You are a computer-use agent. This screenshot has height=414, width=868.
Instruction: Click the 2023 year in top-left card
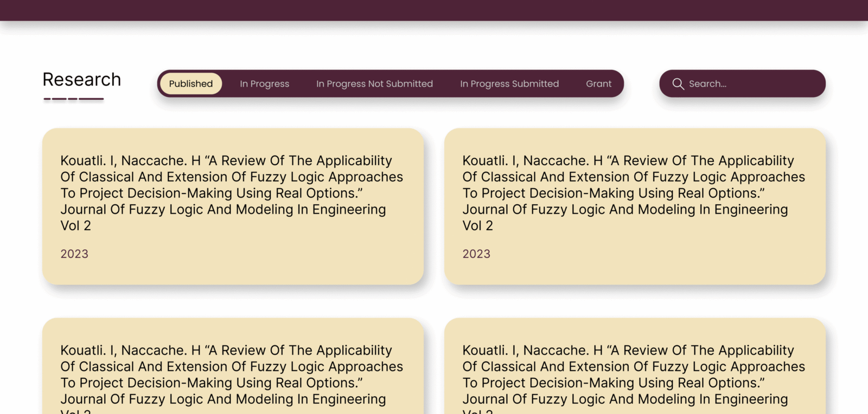tap(74, 254)
